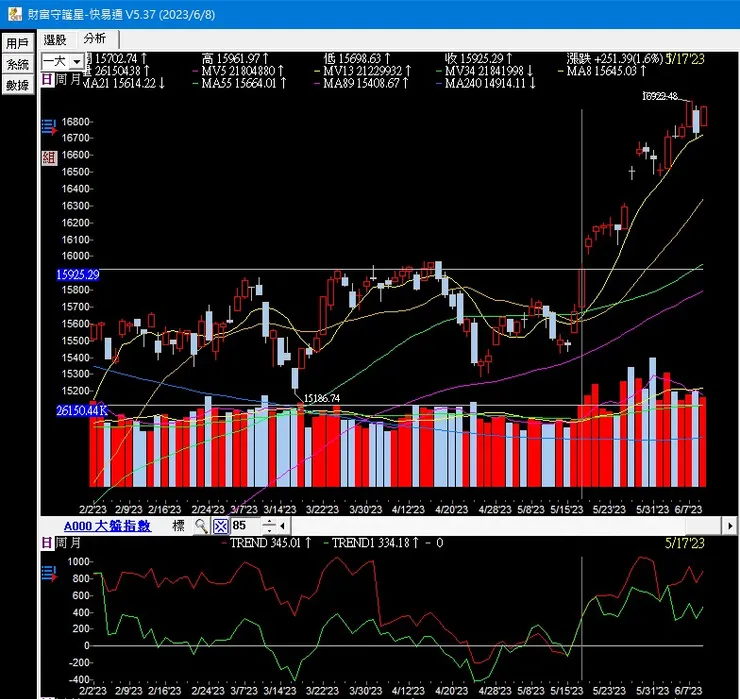Select 日 period in the main chart
This screenshot has width=740, height=699.
coord(47,79)
